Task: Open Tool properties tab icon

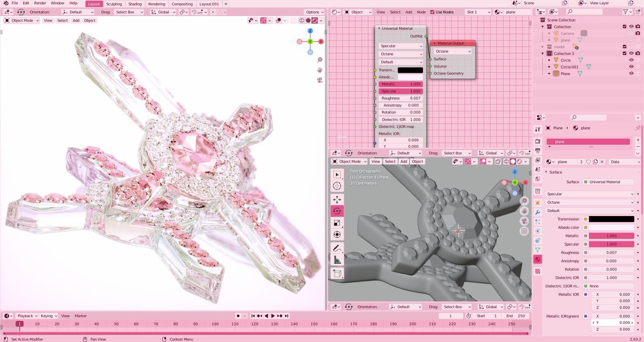Action: coord(538,129)
